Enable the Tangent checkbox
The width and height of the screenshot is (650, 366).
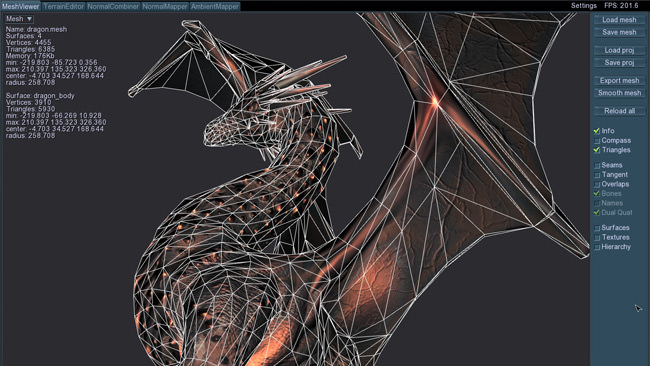point(597,175)
